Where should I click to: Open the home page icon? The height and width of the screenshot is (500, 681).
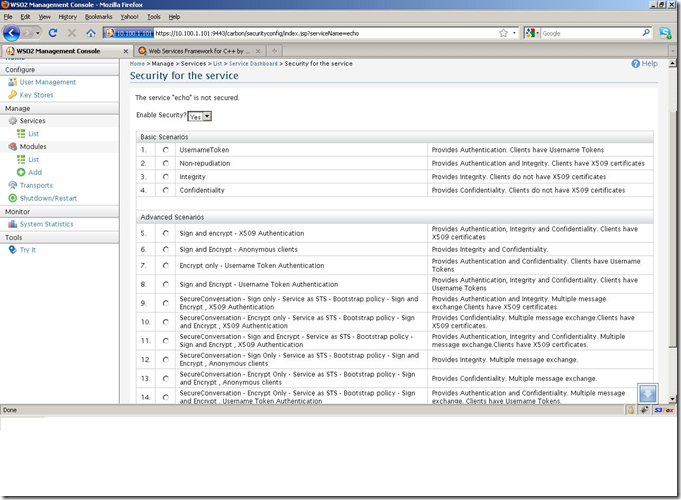pos(91,33)
